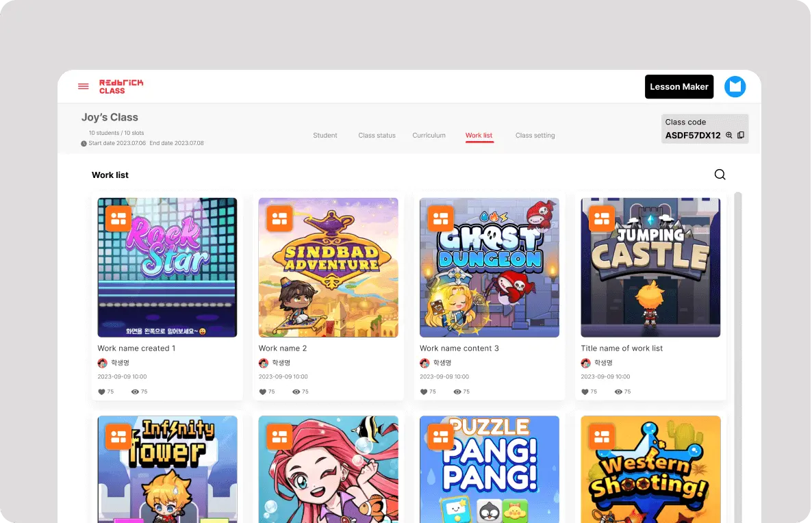Zoom the class code with magnifier icon

729,135
